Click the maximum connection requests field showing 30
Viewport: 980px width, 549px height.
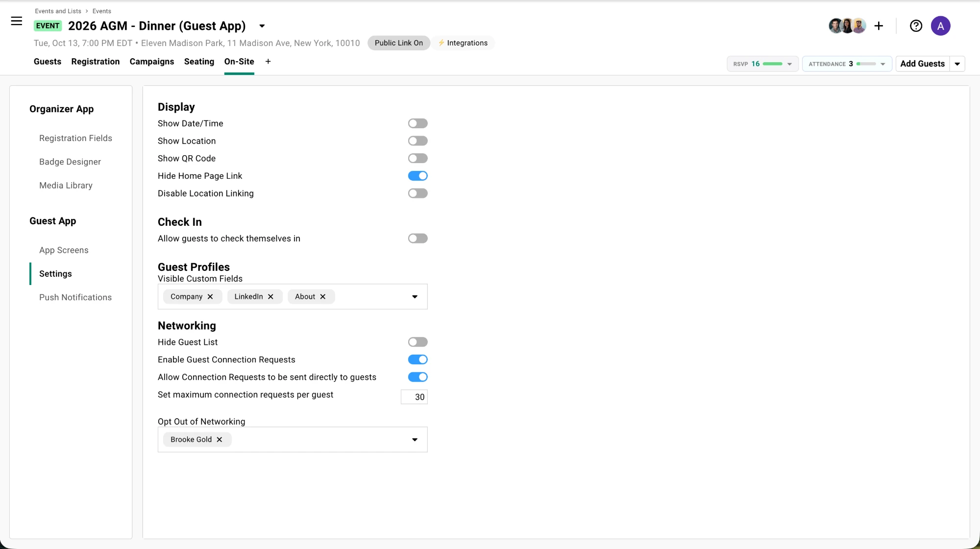(x=414, y=397)
